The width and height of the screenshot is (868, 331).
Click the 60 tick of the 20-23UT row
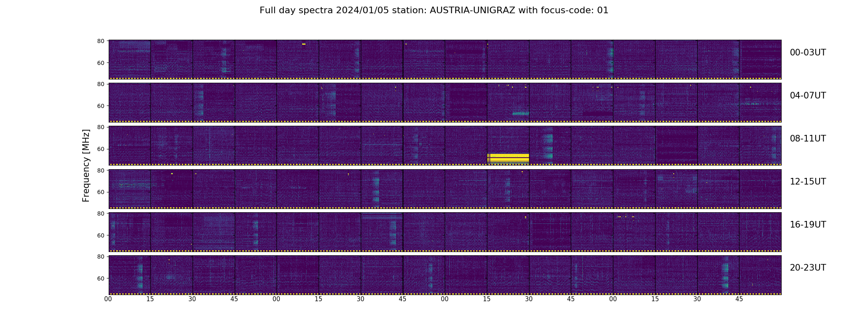click(100, 278)
